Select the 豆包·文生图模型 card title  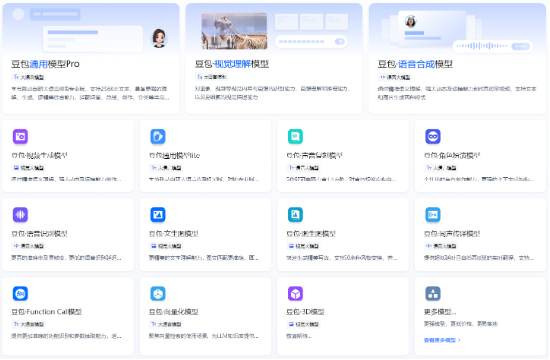(174, 233)
